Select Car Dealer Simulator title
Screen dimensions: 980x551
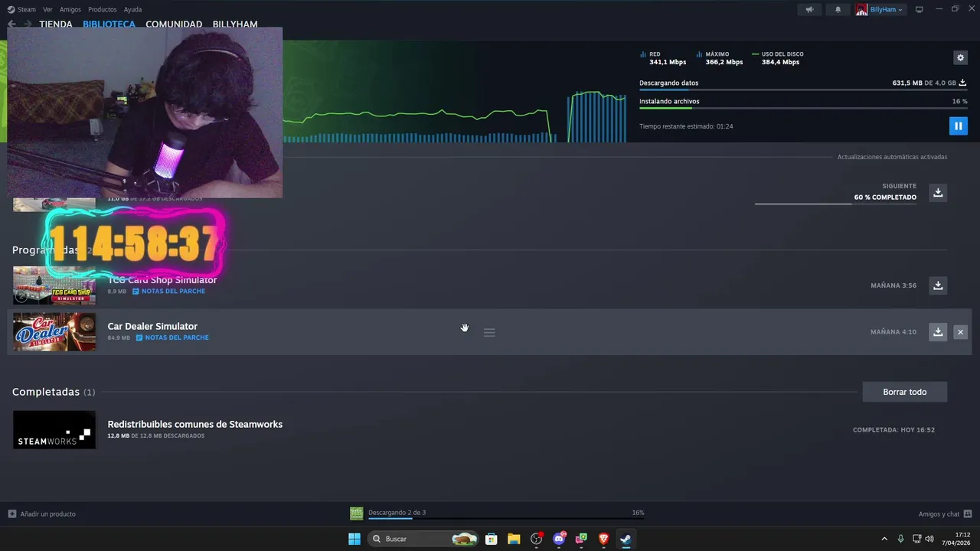tap(152, 326)
